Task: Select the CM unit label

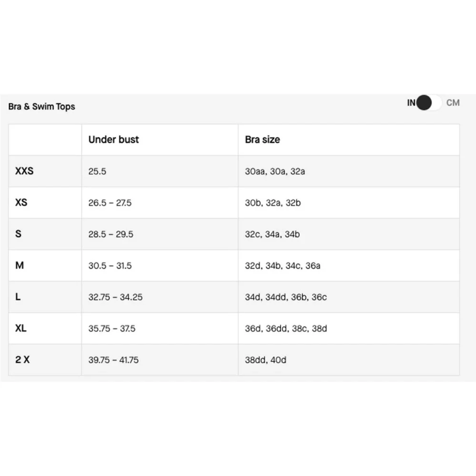Action: tap(453, 103)
